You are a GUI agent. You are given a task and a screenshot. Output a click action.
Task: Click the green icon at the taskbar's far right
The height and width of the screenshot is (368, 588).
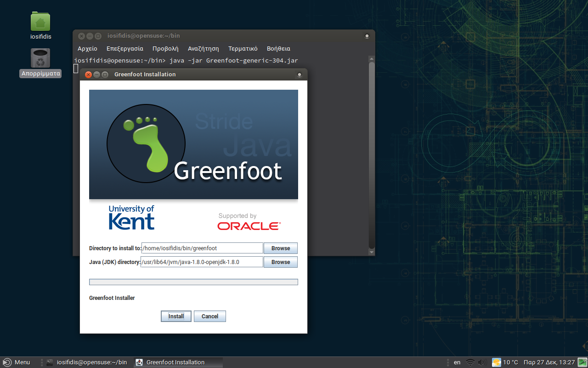click(x=582, y=362)
